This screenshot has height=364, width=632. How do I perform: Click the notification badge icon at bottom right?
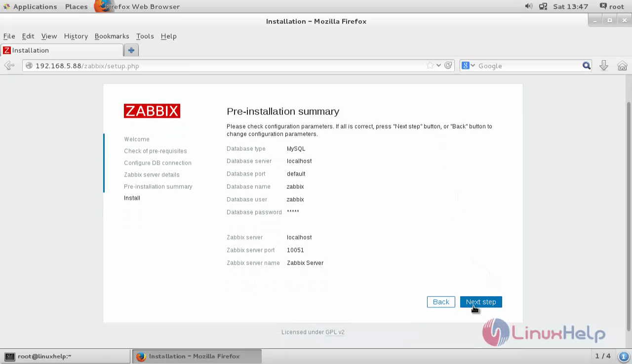point(623,356)
